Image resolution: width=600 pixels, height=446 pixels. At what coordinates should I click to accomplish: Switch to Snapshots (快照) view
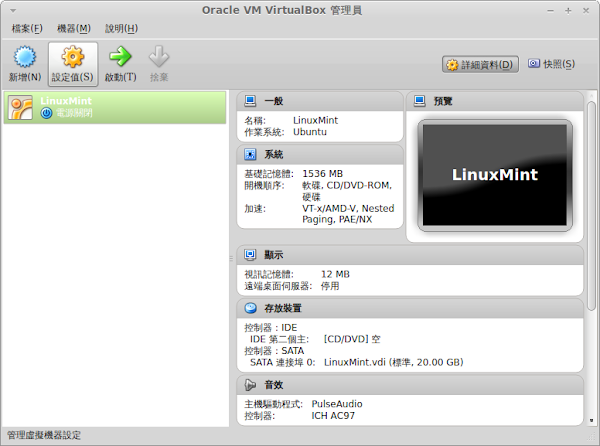551,64
